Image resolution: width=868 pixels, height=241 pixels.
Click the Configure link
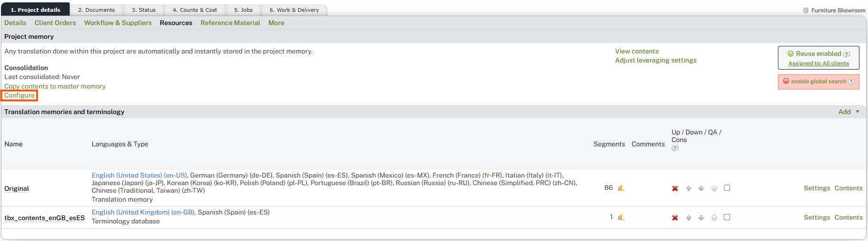[x=19, y=95]
